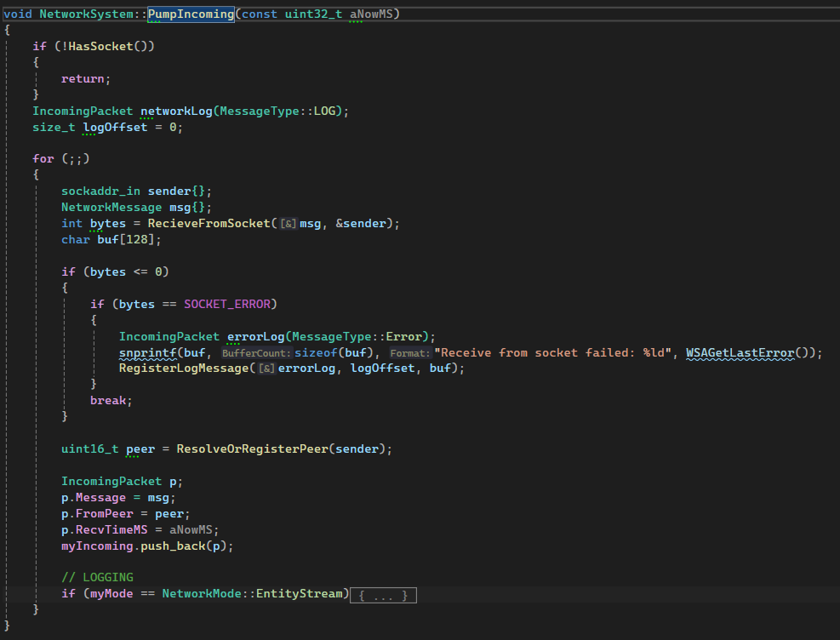Click the BufferCount inlay hint in snprintf
This screenshot has height=640, width=840.
[256, 353]
